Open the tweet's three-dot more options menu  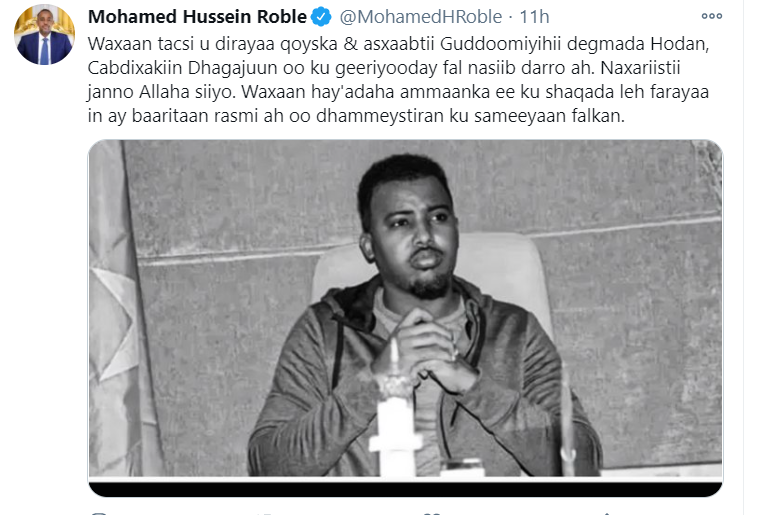[712, 16]
